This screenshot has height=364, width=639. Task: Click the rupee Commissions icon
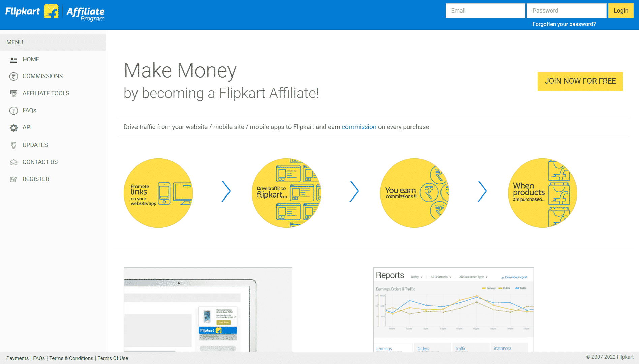pyautogui.click(x=13, y=77)
